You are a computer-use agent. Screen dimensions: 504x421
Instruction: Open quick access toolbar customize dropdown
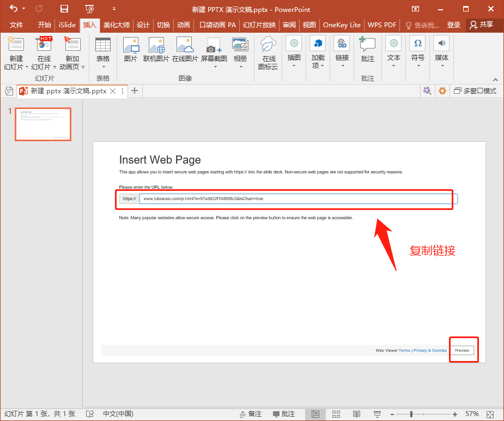coord(114,9)
